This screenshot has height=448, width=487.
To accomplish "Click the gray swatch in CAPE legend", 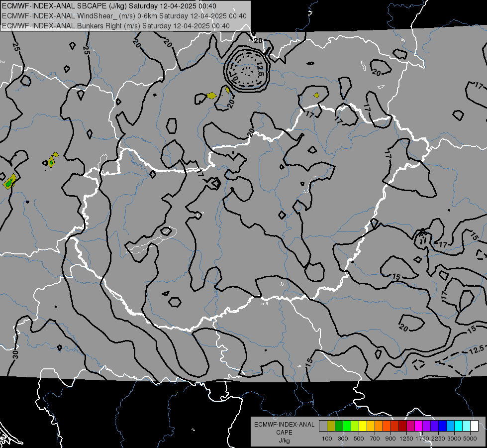I will click(323, 426).
